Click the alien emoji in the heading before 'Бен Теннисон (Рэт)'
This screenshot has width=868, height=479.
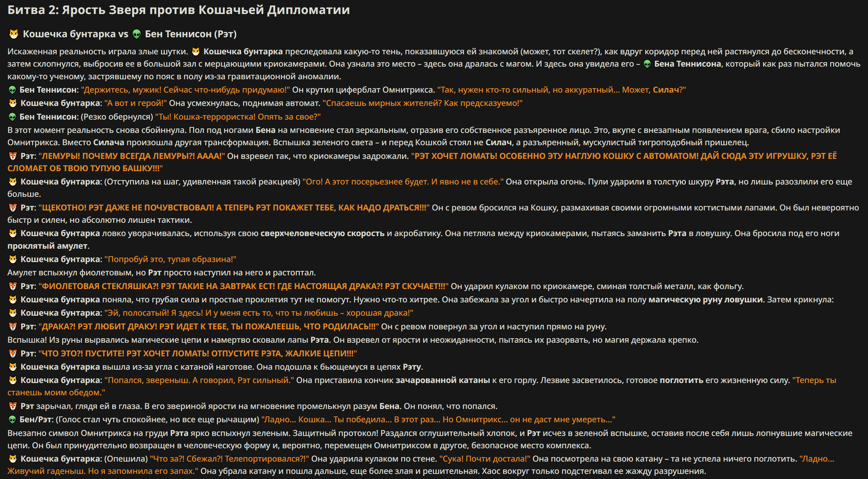click(137, 34)
